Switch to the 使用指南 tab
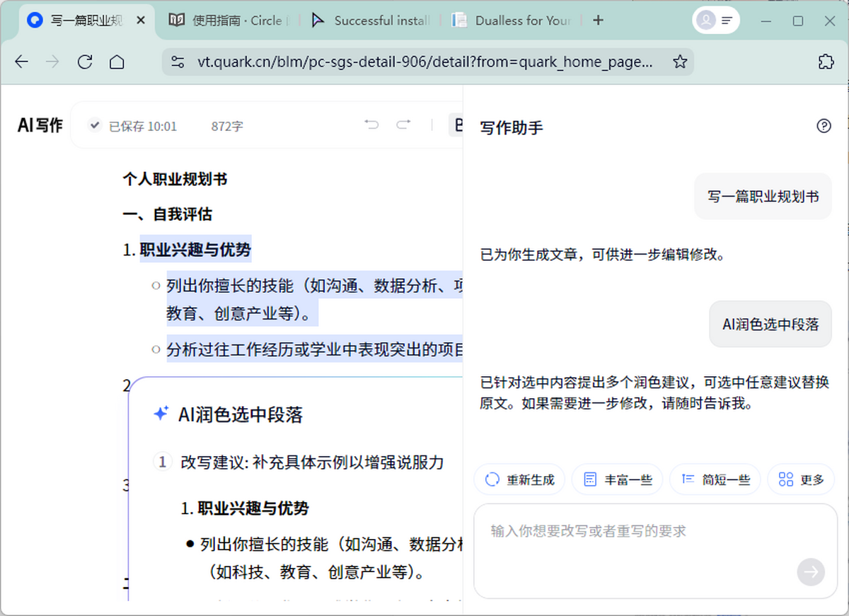 tap(229, 21)
